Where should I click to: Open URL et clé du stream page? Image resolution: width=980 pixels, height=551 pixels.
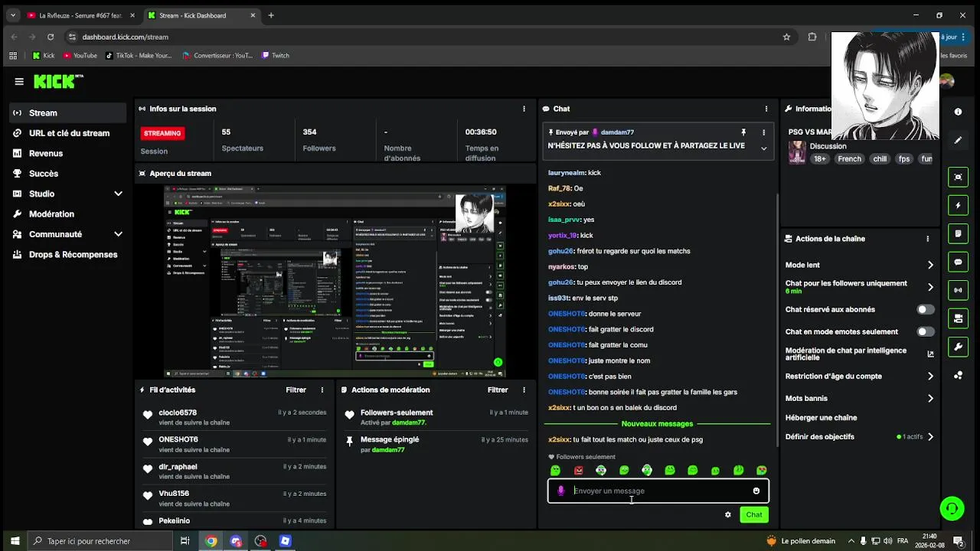[x=67, y=133]
